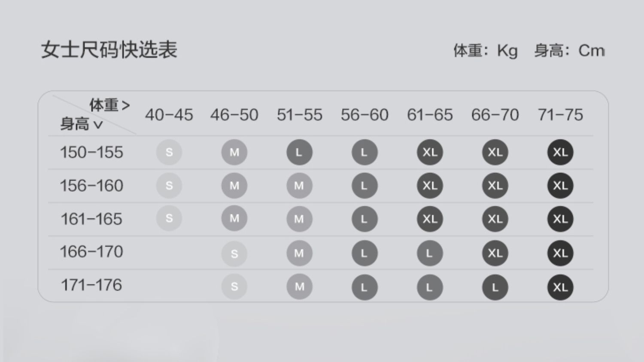Select the 40-45 weight column header

169,115
